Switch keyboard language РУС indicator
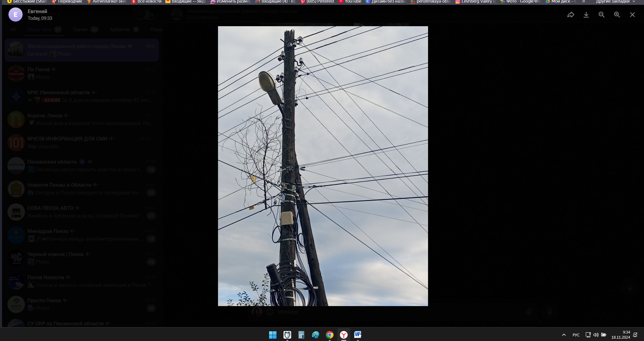 point(576,335)
